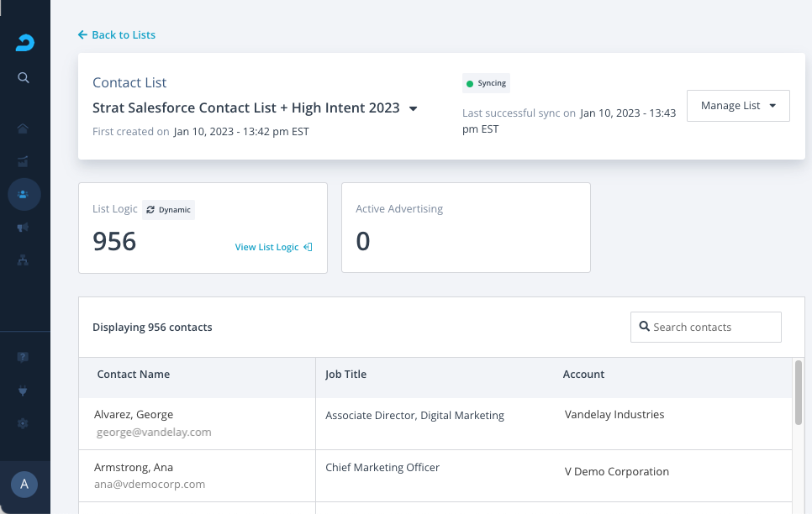Click the search icon in sidebar

click(24, 78)
